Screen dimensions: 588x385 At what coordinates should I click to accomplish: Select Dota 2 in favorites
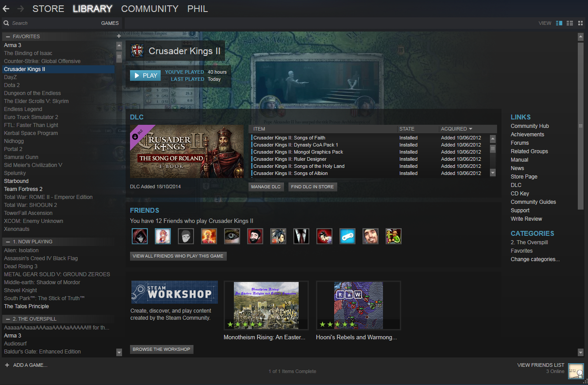coord(12,85)
